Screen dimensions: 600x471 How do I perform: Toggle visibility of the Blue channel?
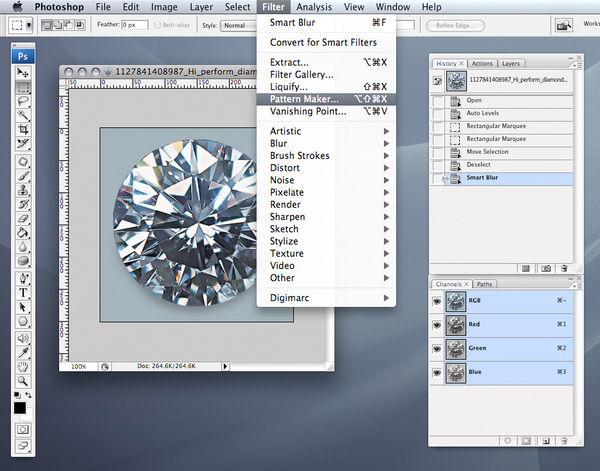point(436,373)
